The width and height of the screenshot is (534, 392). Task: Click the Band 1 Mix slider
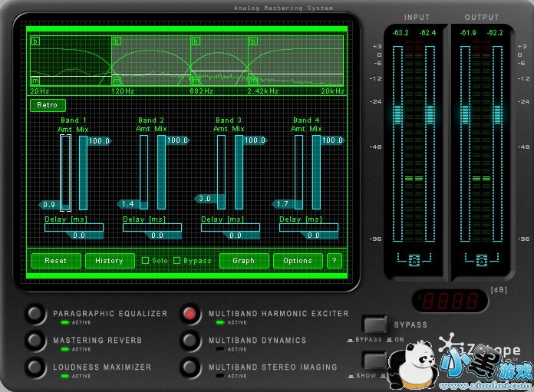tap(83, 173)
